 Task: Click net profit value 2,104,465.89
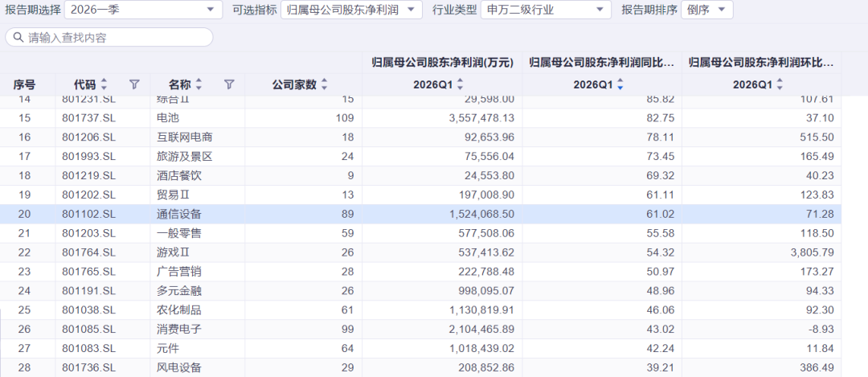coord(481,330)
